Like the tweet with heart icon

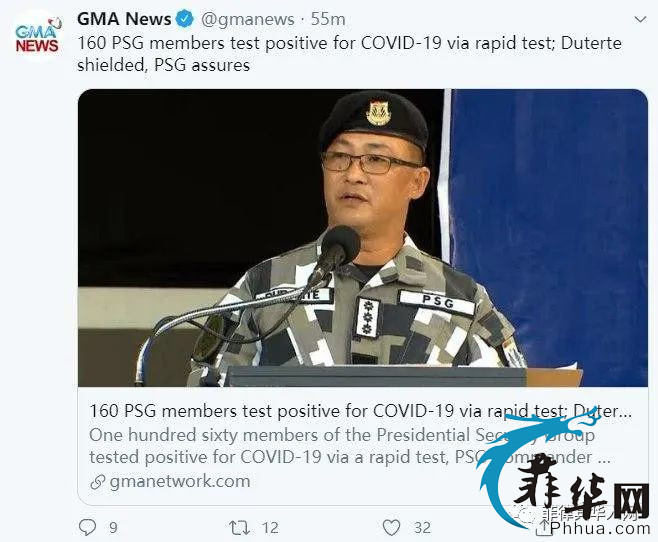pyautogui.click(x=391, y=527)
